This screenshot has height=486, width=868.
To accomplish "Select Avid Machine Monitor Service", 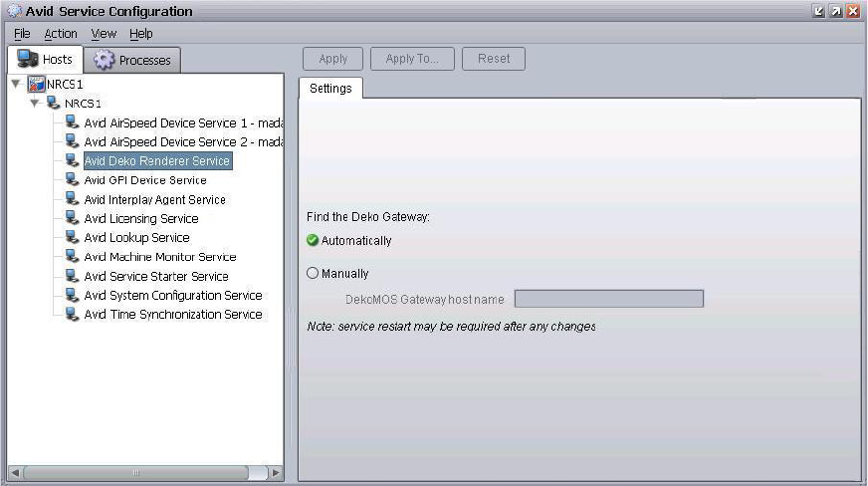I will [x=160, y=257].
